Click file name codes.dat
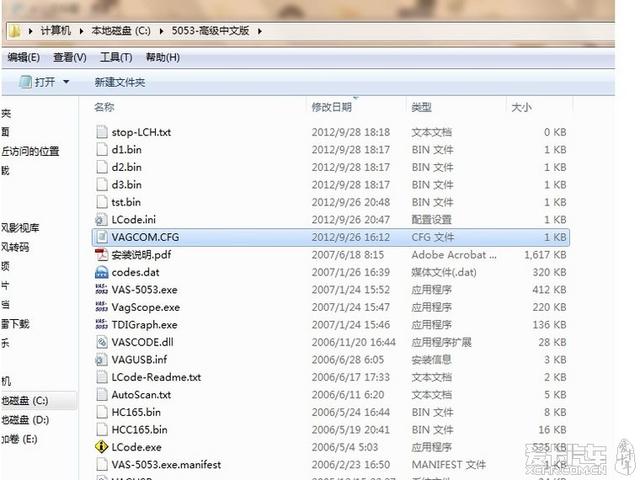 [x=136, y=272]
